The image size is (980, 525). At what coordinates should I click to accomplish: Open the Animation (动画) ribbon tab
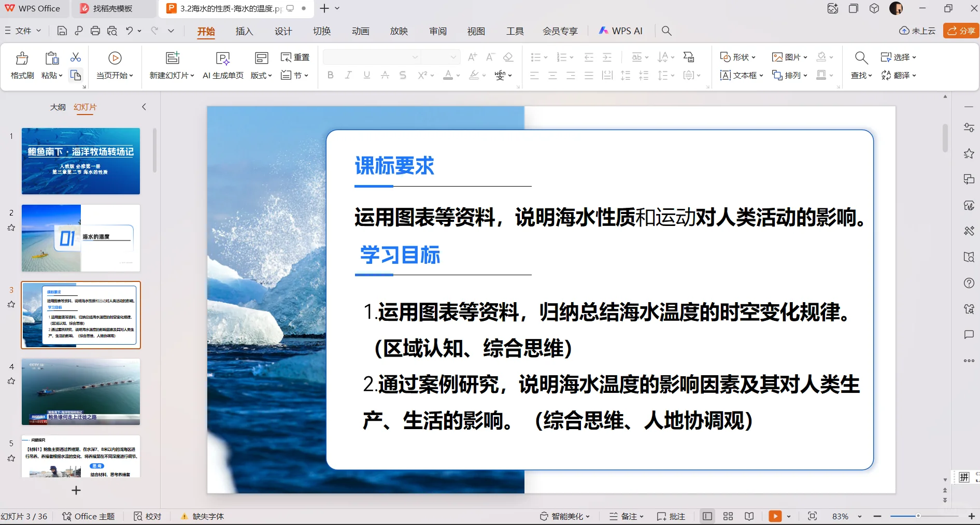pyautogui.click(x=360, y=31)
